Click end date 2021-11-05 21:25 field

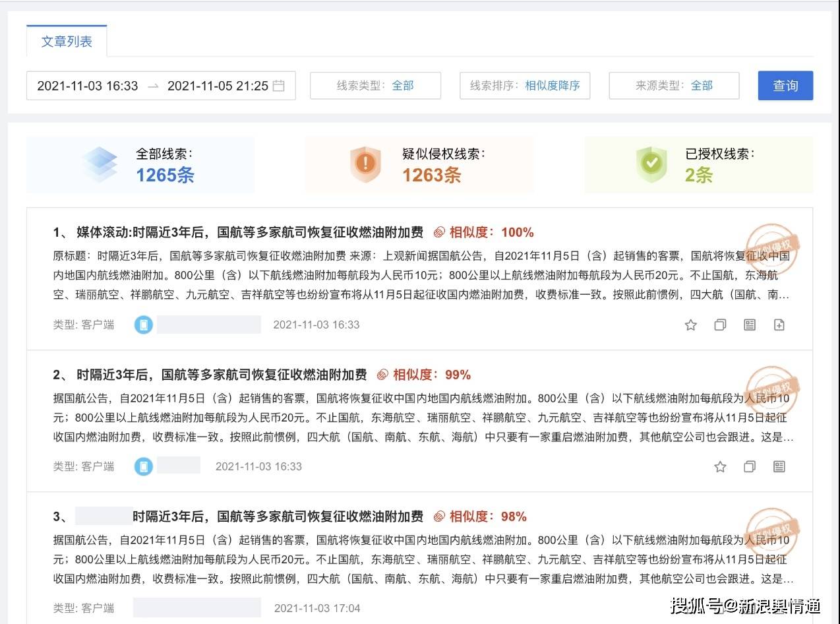(218, 86)
